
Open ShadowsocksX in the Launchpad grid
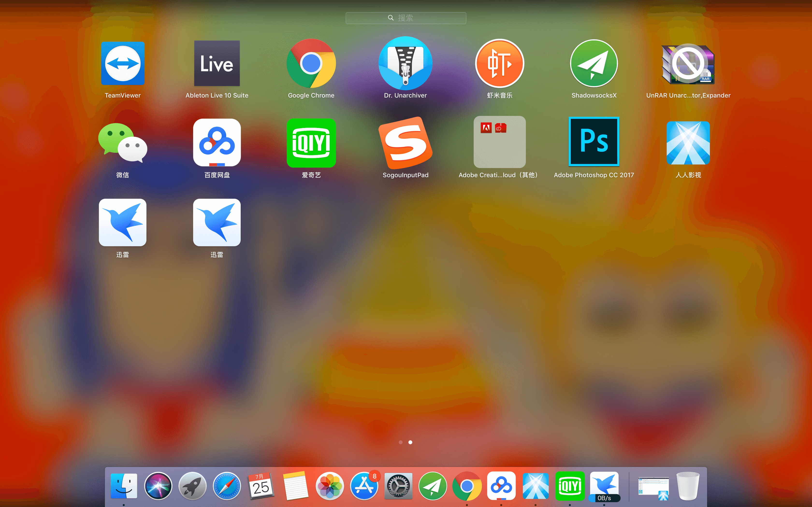point(594,64)
